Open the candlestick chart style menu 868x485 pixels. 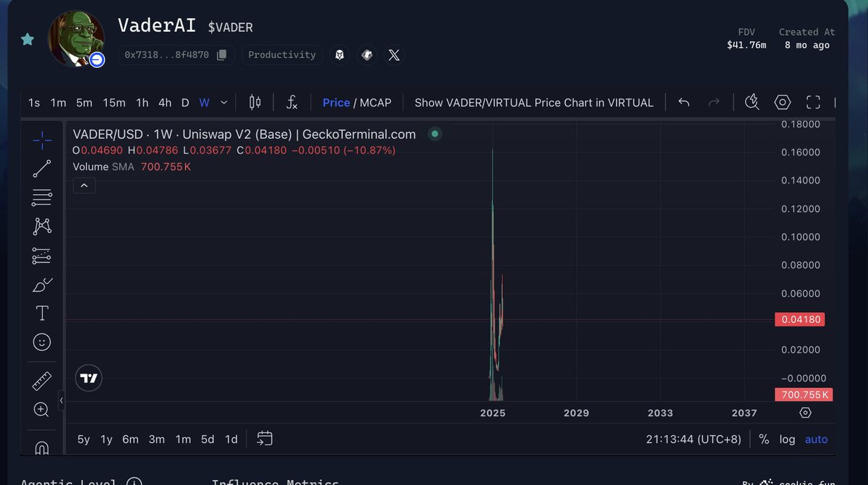tap(255, 103)
